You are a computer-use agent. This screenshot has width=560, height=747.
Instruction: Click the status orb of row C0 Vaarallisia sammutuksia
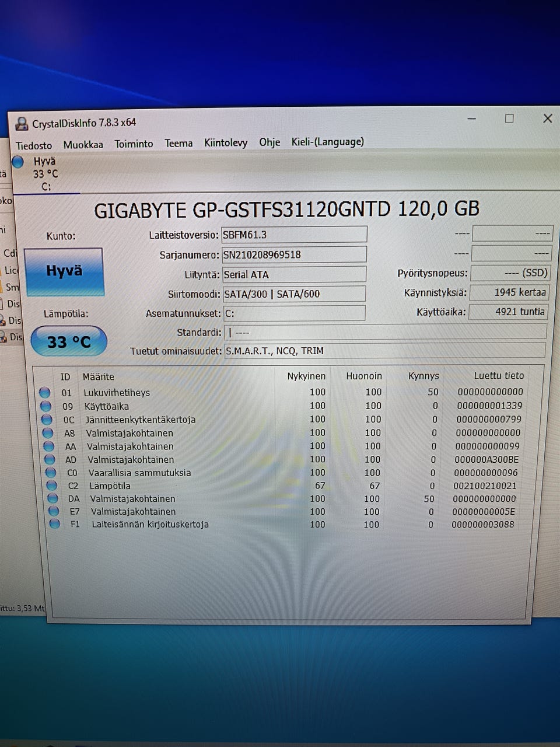(51, 472)
